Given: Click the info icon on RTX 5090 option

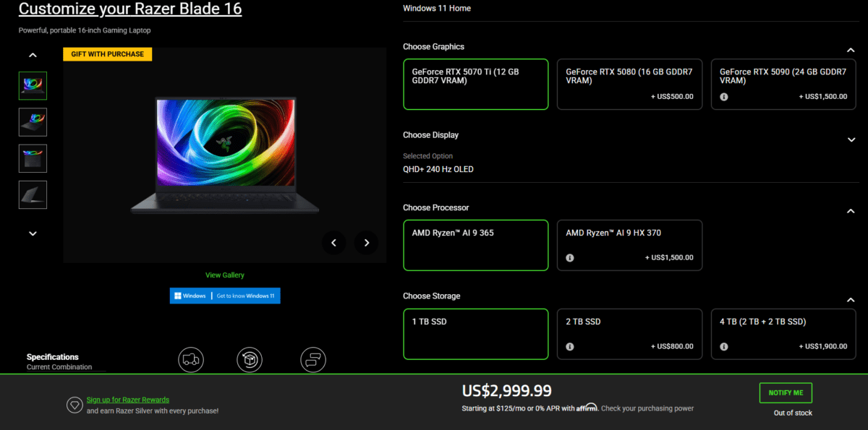Looking at the screenshot, I should tap(724, 97).
